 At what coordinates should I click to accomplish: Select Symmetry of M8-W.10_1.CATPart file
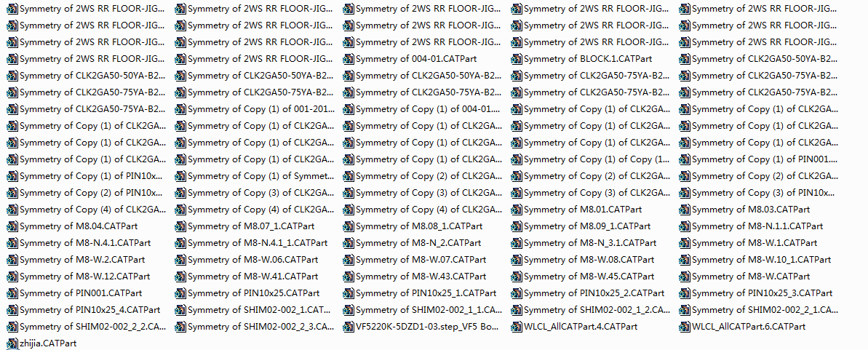tap(756, 260)
